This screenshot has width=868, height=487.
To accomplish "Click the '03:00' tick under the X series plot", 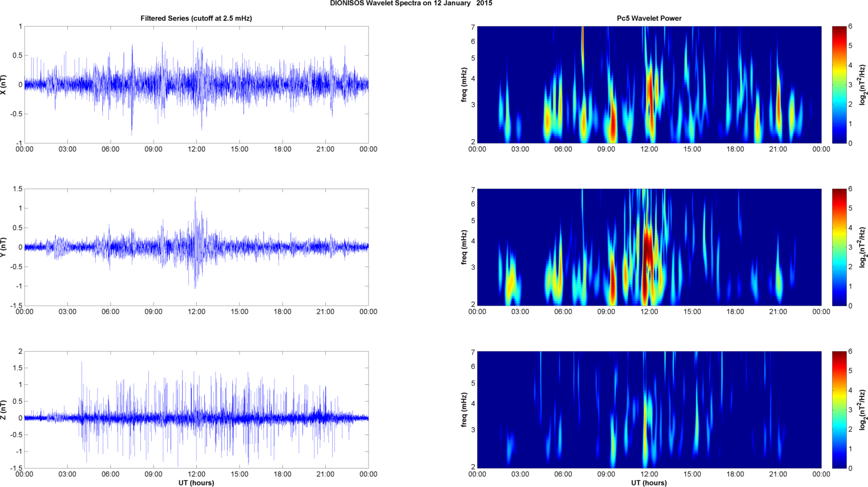I will tap(67, 149).
